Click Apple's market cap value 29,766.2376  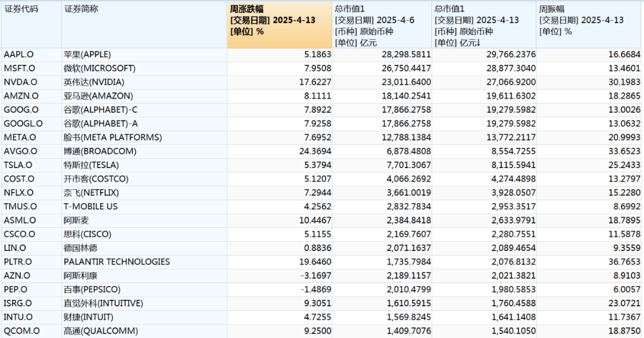[x=508, y=54]
